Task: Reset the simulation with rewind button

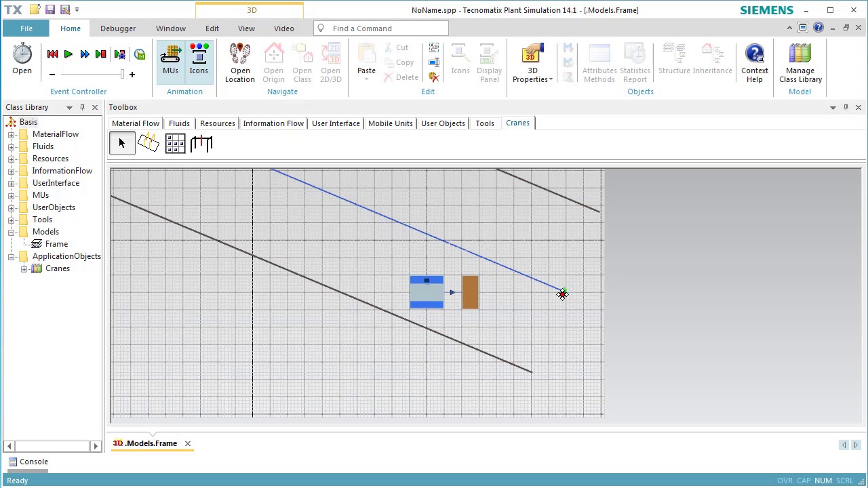Action: point(52,54)
